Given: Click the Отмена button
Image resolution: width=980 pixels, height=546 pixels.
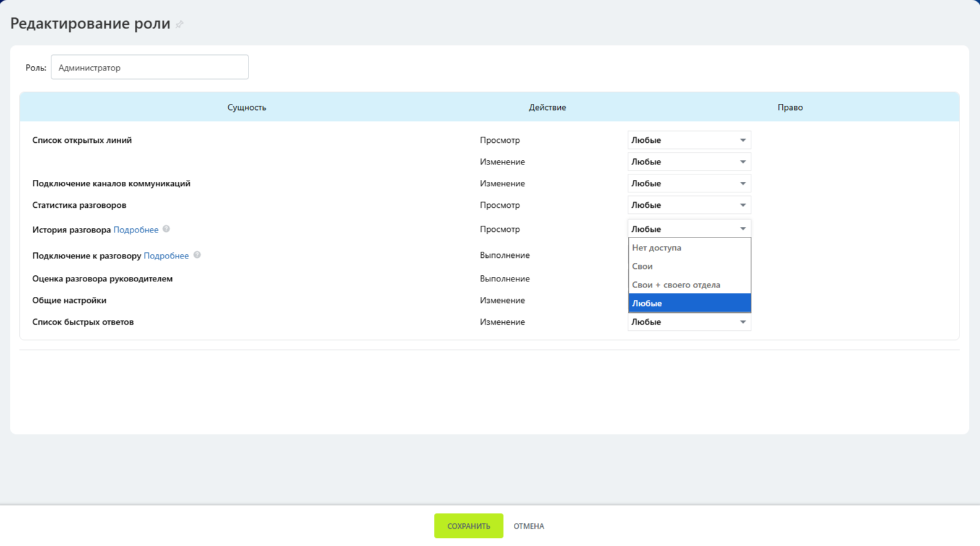Looking at the screenshot, I should pyautogui.click(x=529, y=526).
